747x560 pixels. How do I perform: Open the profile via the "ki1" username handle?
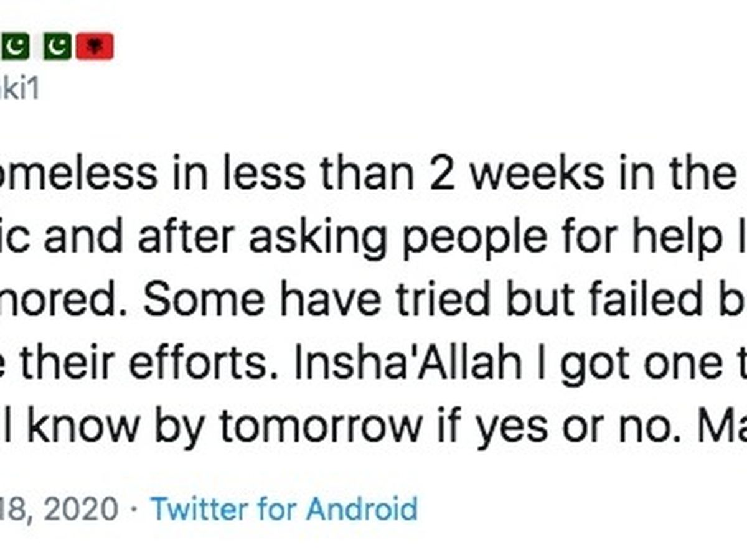point(19,89)
